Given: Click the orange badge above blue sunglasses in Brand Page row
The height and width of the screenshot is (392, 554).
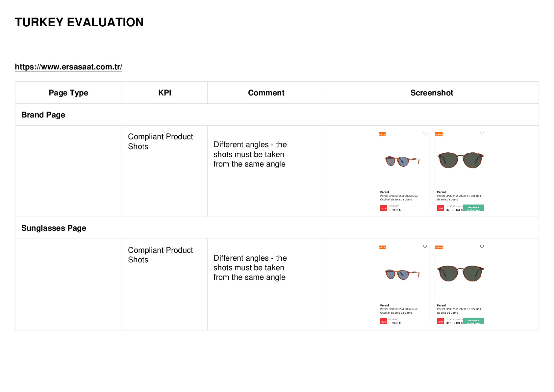Looking at the screenshot, I should click(383, 134).
